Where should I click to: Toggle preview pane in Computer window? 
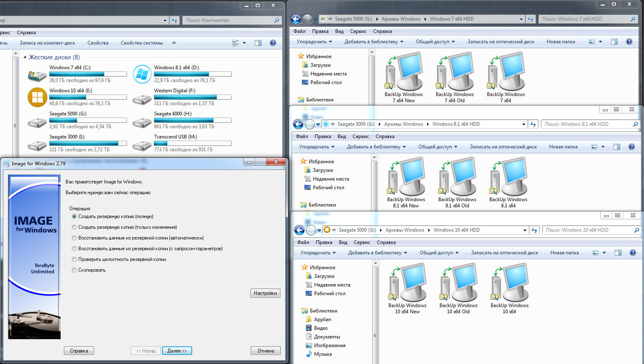click(x=258, y=43)
